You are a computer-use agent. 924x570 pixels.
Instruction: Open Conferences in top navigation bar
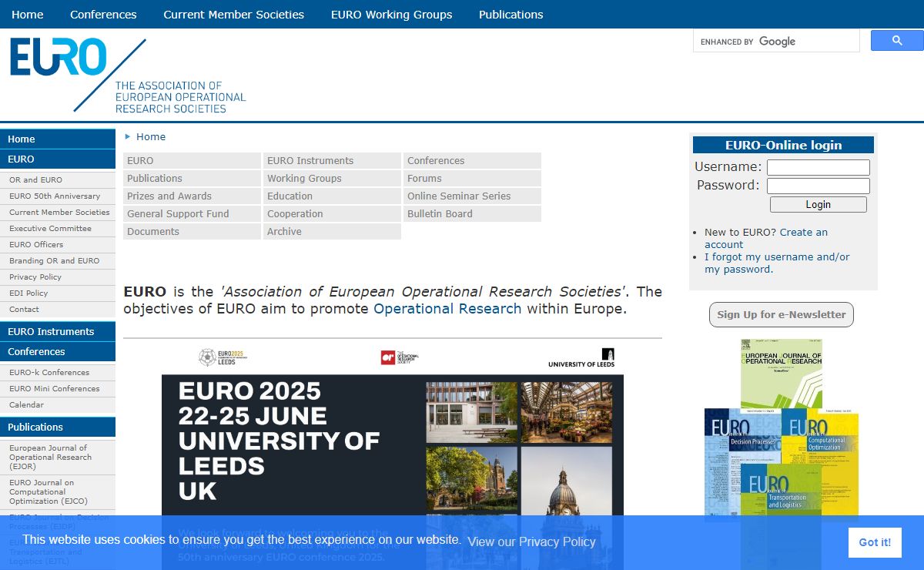pyautogui.click(x=103, y=15)
